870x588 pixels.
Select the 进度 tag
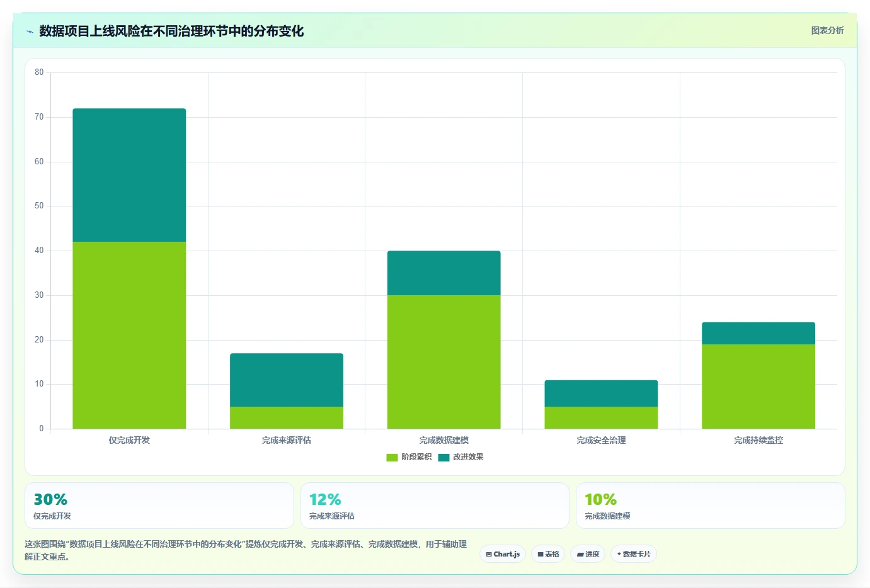pos(588,554)
